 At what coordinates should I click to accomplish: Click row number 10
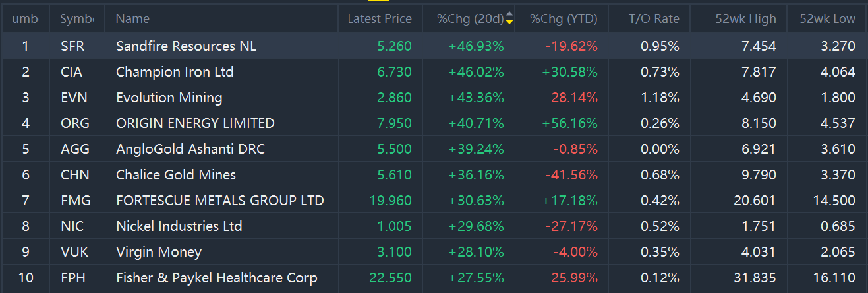pyautogui.click(x=26, y=278)
